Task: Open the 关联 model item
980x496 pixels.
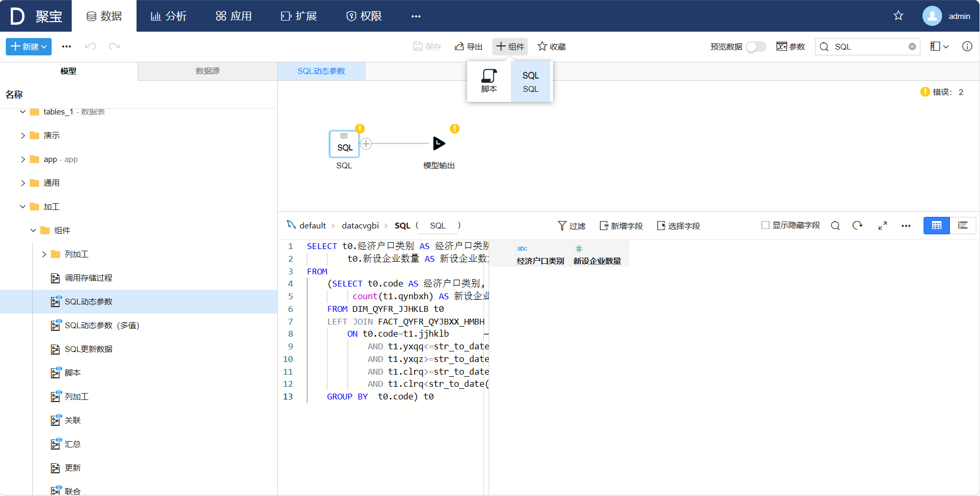Action: click(x=66, y=421)
